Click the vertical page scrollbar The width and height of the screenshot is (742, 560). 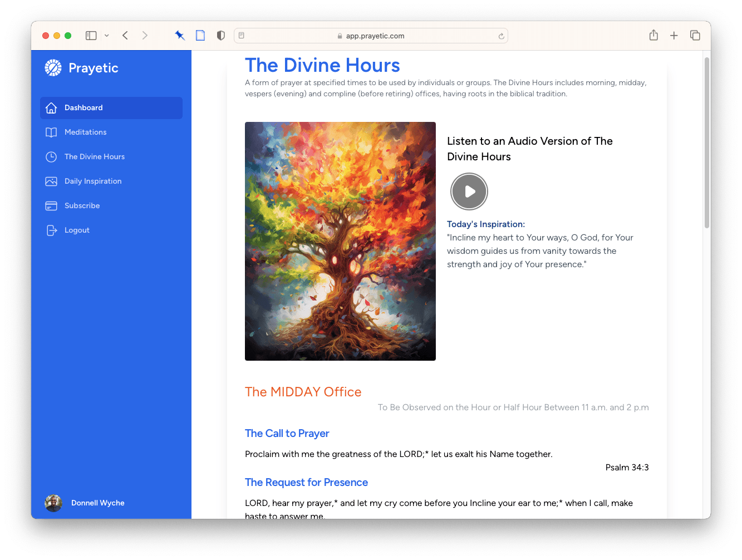(707, 143)
